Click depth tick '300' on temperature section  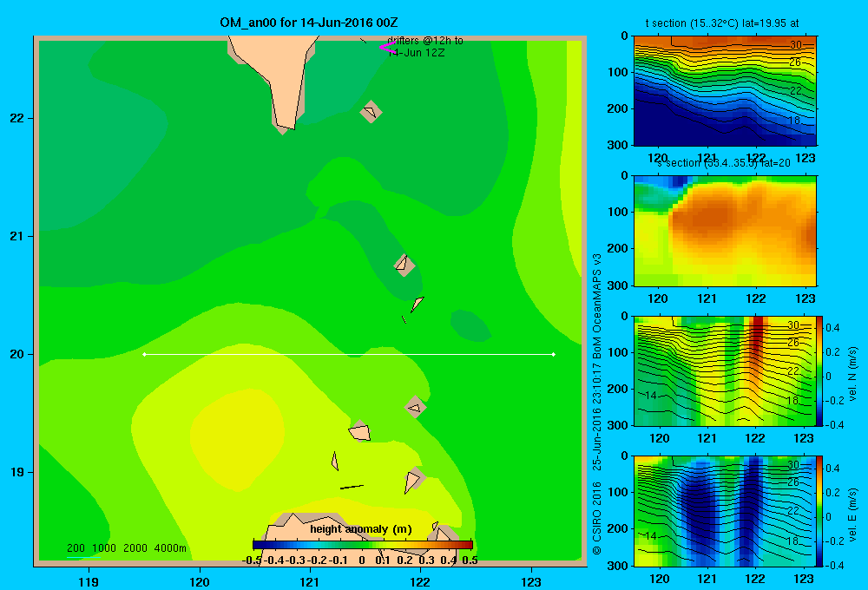[619, 145]
